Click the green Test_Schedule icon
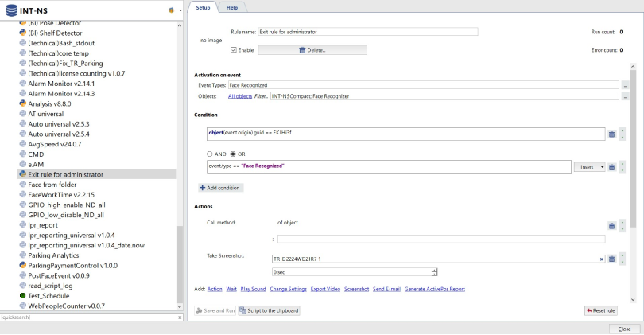Viewport: 644px width, 335px height. (x=22, y=295)
